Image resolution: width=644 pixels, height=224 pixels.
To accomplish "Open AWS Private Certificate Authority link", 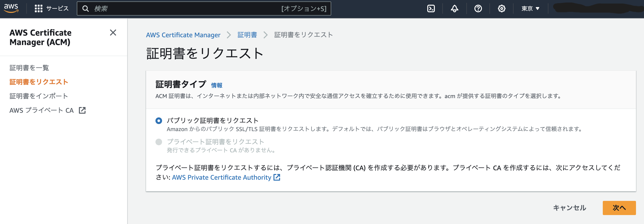I will coord(221,177).
